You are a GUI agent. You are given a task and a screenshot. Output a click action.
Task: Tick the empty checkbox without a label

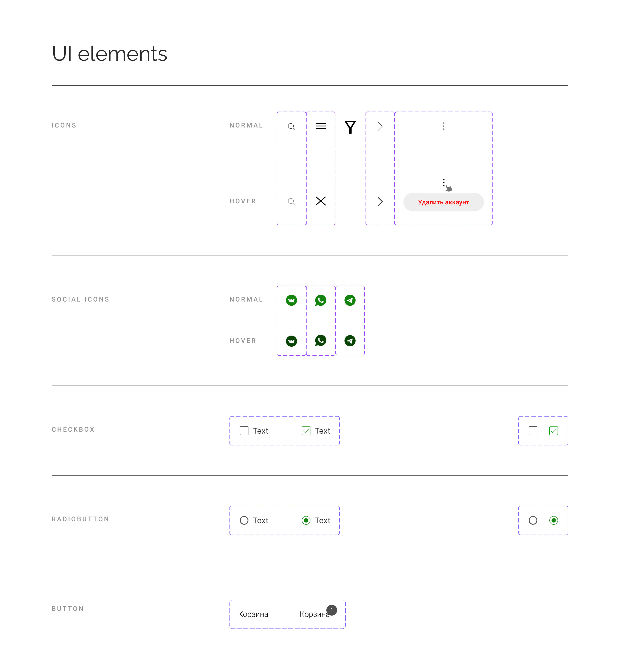533,431
